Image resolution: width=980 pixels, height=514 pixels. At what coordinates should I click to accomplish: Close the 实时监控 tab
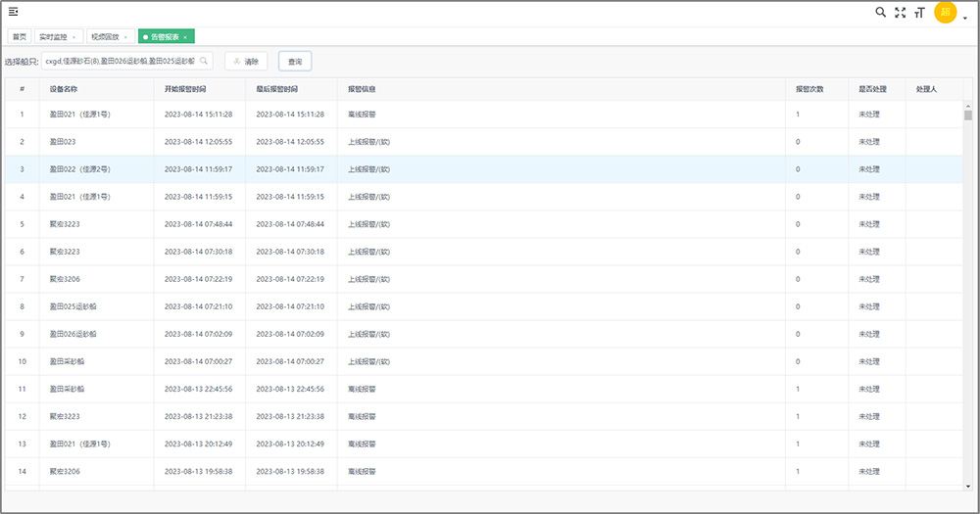74,37
